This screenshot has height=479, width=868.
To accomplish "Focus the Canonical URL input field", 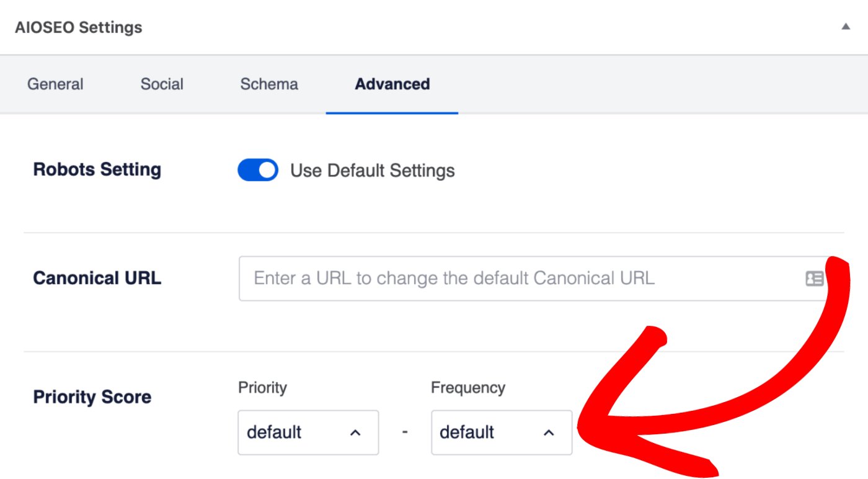I will point(533,279).
